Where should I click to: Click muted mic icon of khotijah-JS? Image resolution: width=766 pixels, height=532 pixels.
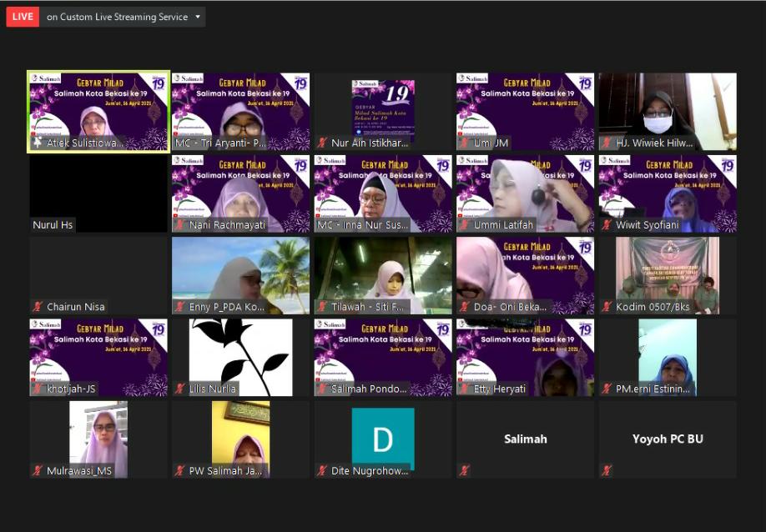click(38, 389)
